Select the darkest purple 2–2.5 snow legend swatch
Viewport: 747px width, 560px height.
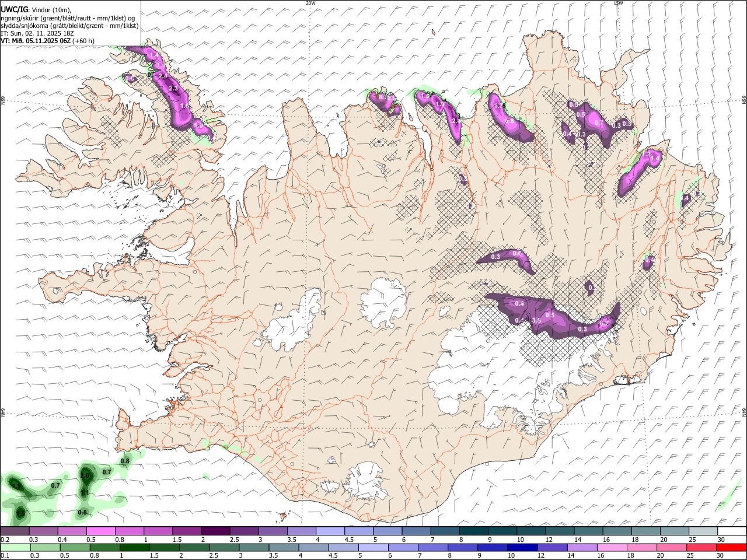[215, 531]
